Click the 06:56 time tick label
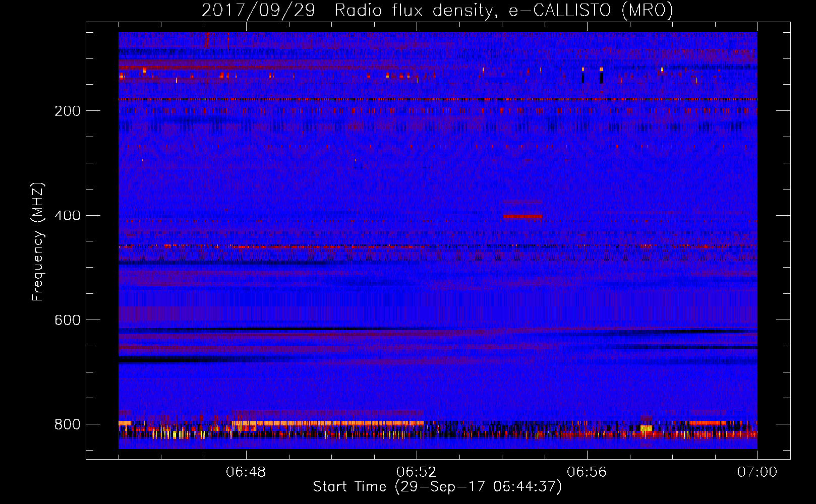This screenshot has height=504, width=816. coord(587,472)
